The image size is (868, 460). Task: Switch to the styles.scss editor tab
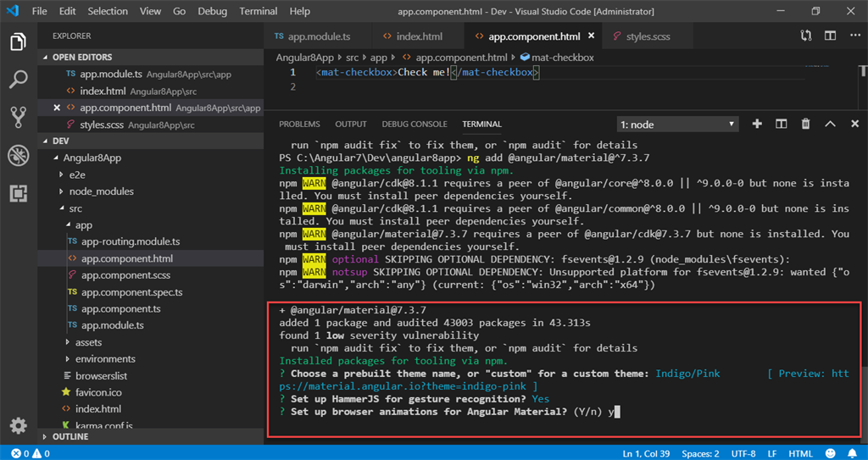click(x=648, y=37)
